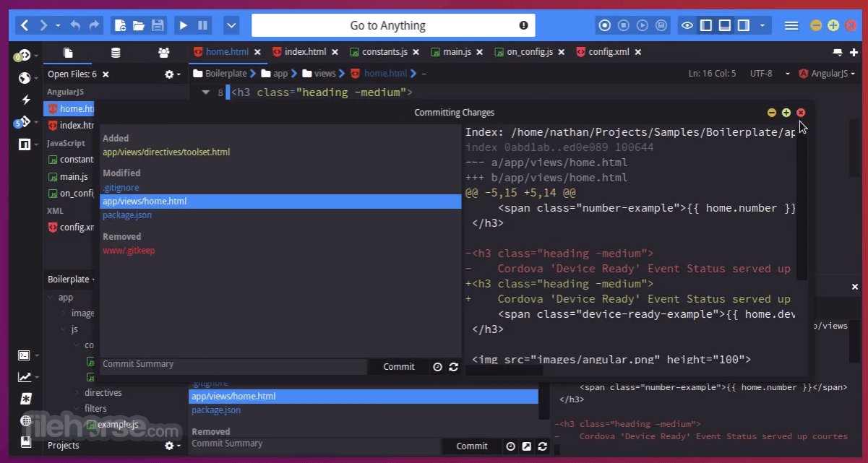Start macro recording with the record icon
The image size is (868, 463).
605,25
